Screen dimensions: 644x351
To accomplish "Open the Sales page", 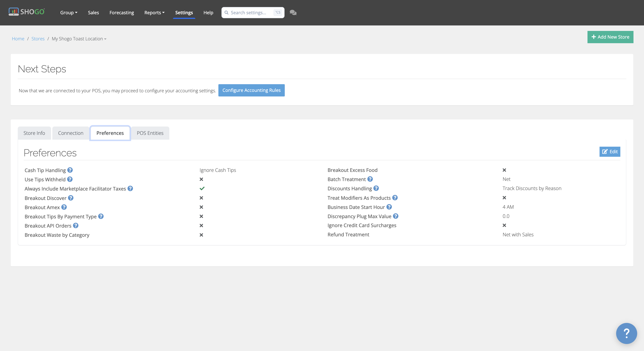I will [93, 12].
